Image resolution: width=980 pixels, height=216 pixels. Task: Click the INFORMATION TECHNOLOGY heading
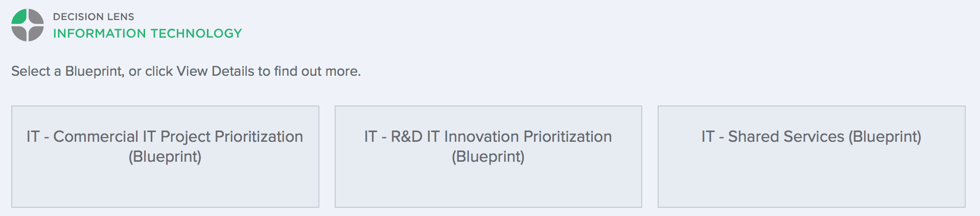[147, 33]
